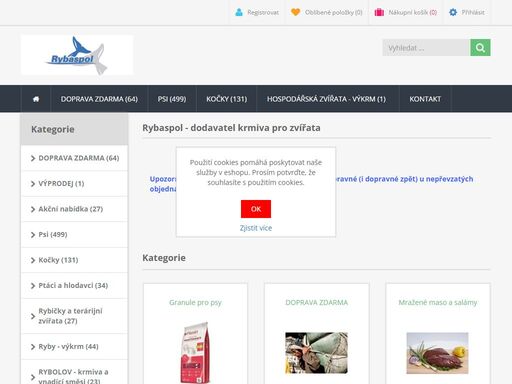Select sidebar category DOPRAVA ZDARMA (64) text
Viewport: 512px width, 384px height.
(x=79, y=158)
